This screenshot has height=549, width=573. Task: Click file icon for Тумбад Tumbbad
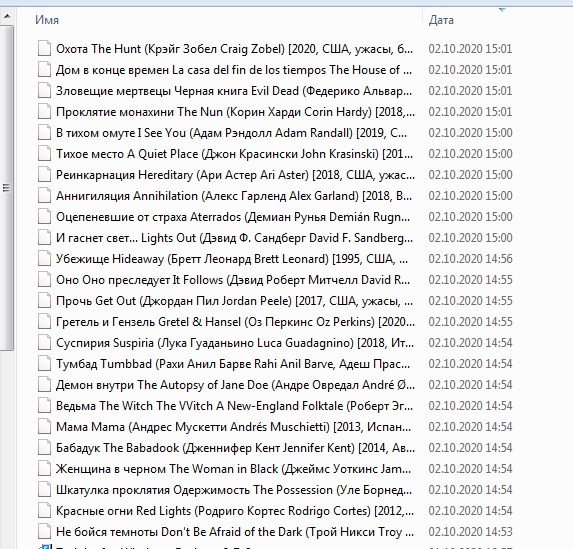[x=45, y=364]
